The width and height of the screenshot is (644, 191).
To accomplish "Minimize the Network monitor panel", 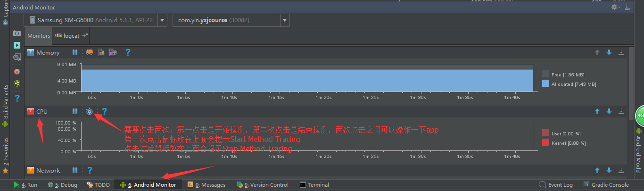I will [621, 170].
